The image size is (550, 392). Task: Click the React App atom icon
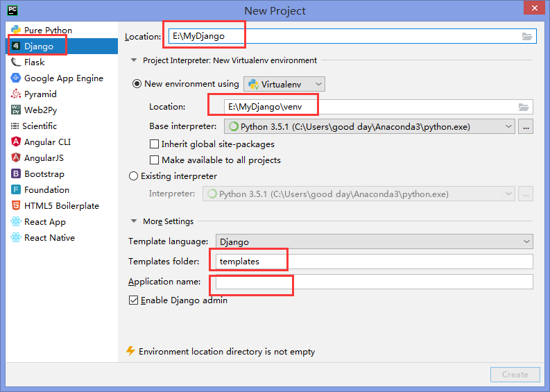click(16, 221)
